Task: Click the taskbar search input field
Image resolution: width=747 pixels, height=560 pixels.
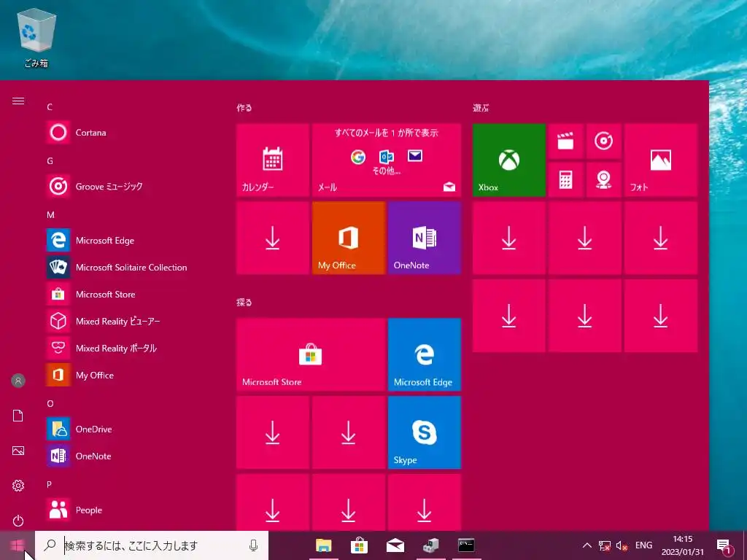Action: 152,545
